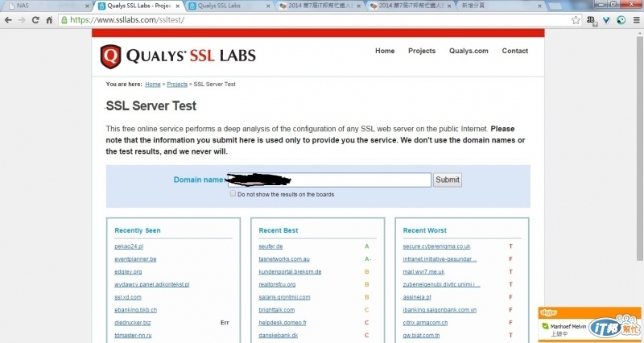Open the Qualys.com navigation item

(469, 51)
